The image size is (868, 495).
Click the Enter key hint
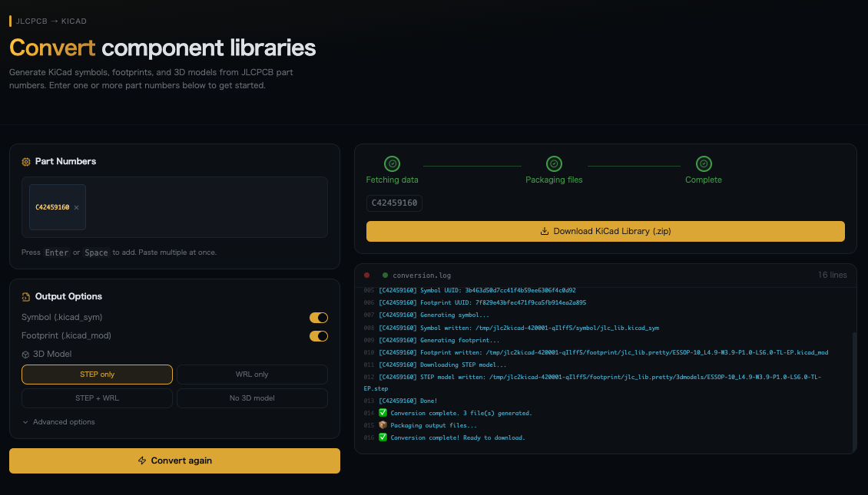click(57, 252)
